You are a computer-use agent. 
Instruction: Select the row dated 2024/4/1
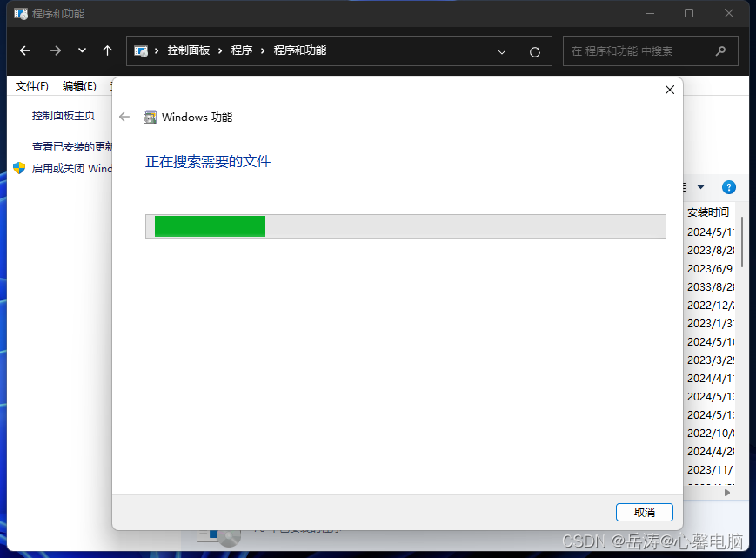click(711, 379)
